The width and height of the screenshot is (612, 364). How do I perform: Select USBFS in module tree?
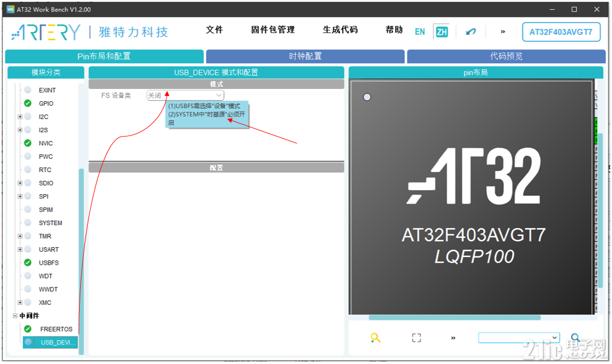[x=49, y=263]
